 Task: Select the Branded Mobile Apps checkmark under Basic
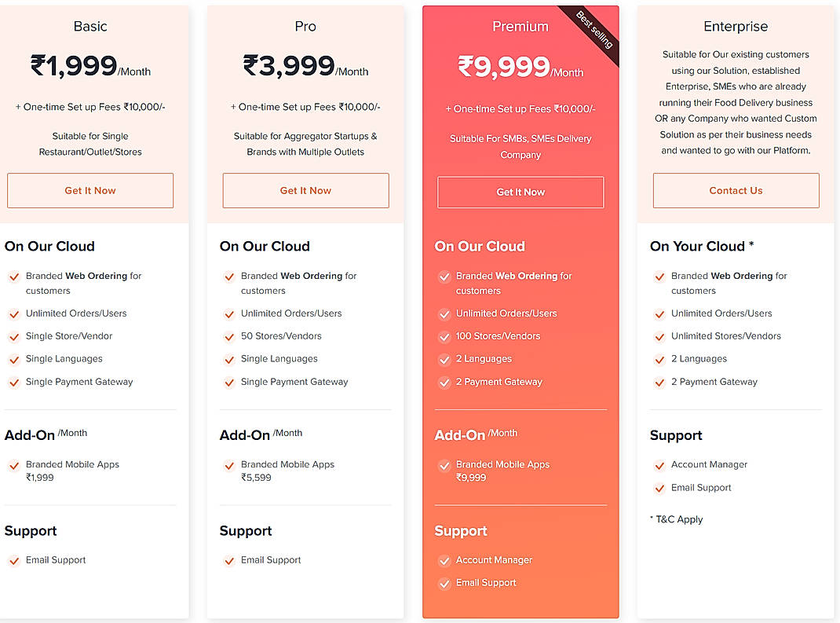click(x=13, y=465)
